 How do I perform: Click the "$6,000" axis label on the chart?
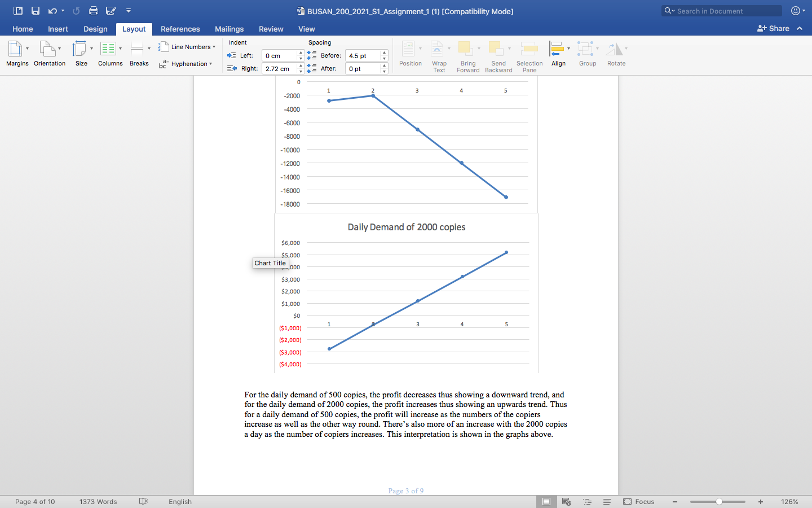(x=291, y=243)
